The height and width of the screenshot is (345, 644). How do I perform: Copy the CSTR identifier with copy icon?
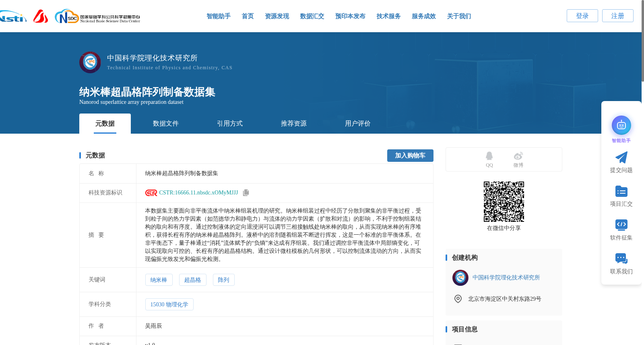click(x=246, y=193)
